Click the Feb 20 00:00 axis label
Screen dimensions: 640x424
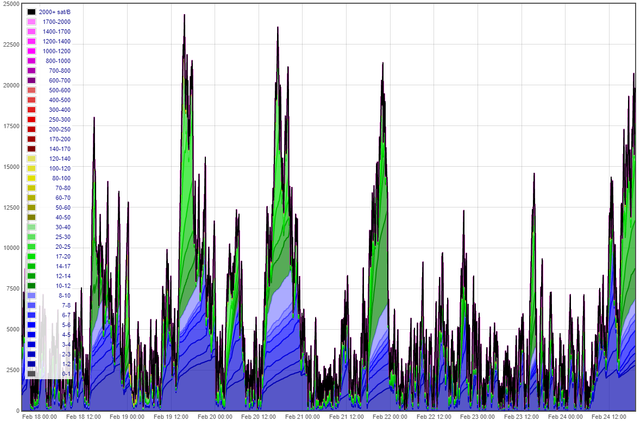215,417
